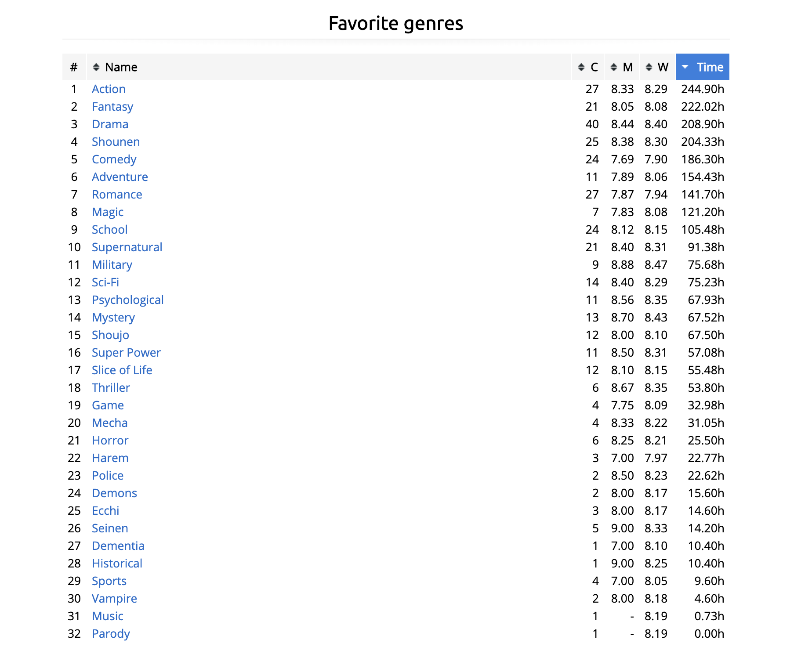
Task: Open the Super Power genre
Action: (x=126, y=353)
